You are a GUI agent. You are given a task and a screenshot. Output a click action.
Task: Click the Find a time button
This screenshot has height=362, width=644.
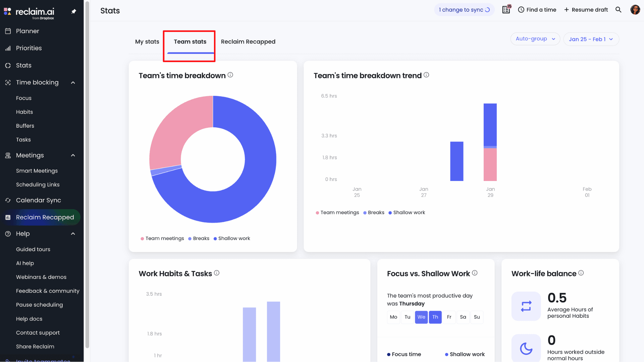click(537, 10)
